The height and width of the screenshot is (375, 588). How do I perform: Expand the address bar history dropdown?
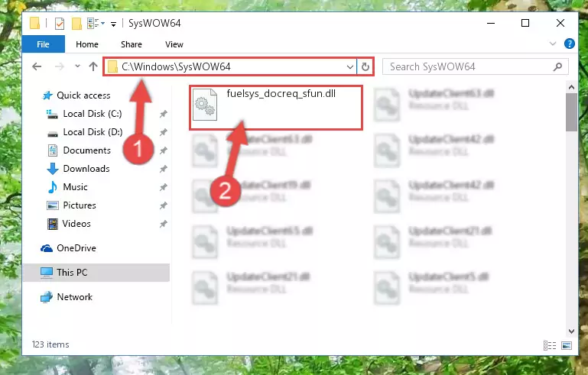point(350,67)
